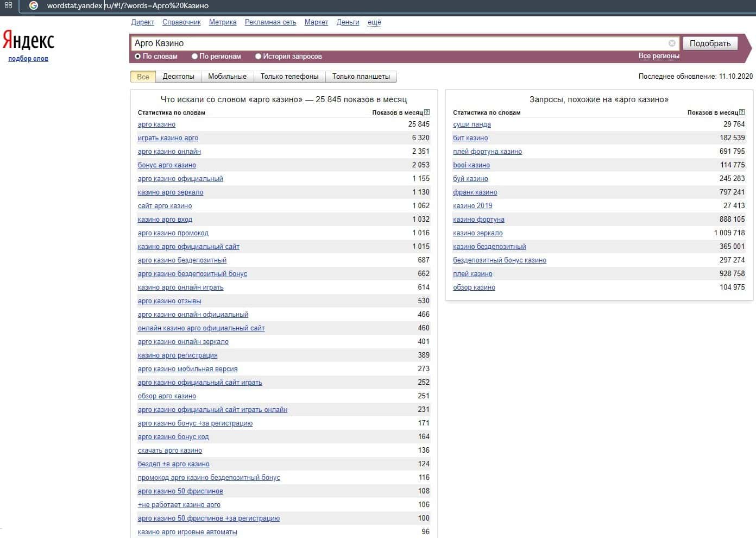Switch to 'Мобильные' tab
Image resolution: width=756 pixels, height=538 pixels.
tap(227, 77)
